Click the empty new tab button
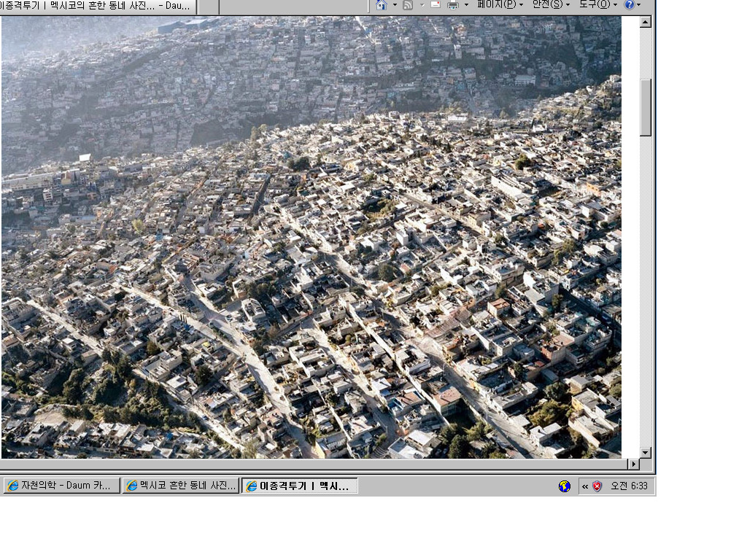 click(208, 7)
